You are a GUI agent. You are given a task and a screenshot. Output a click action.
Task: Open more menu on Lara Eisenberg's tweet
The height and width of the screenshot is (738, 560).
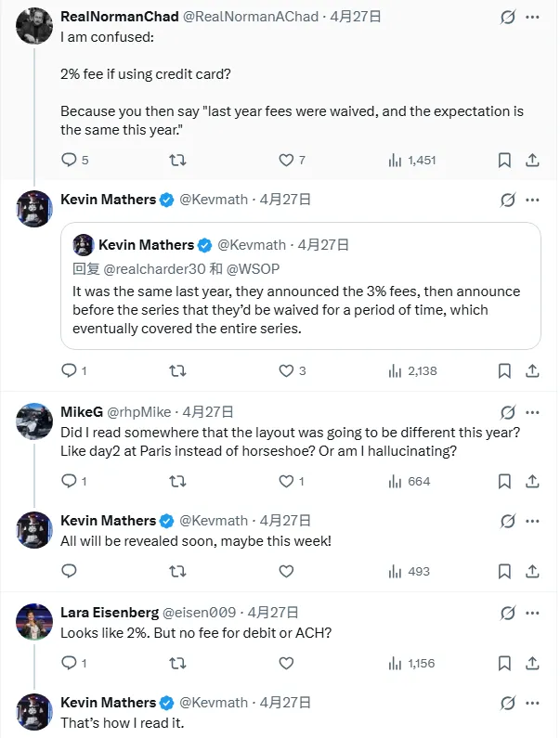[532, 613]
